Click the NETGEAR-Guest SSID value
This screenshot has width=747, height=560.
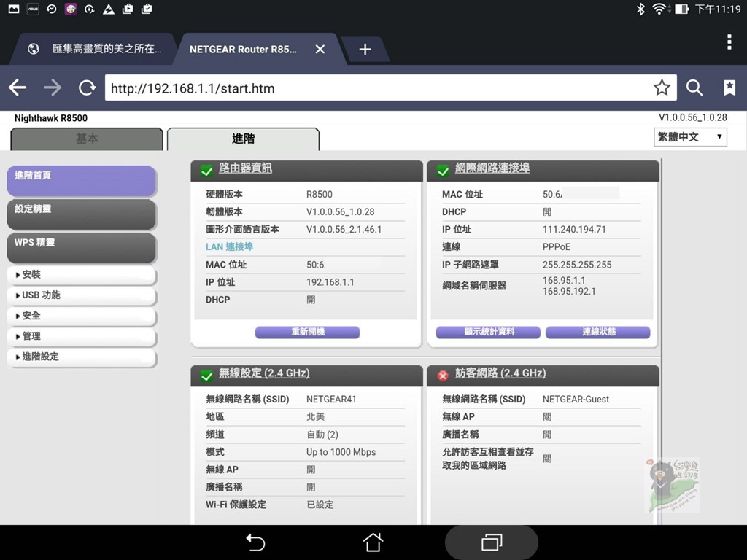coord(576,400)
